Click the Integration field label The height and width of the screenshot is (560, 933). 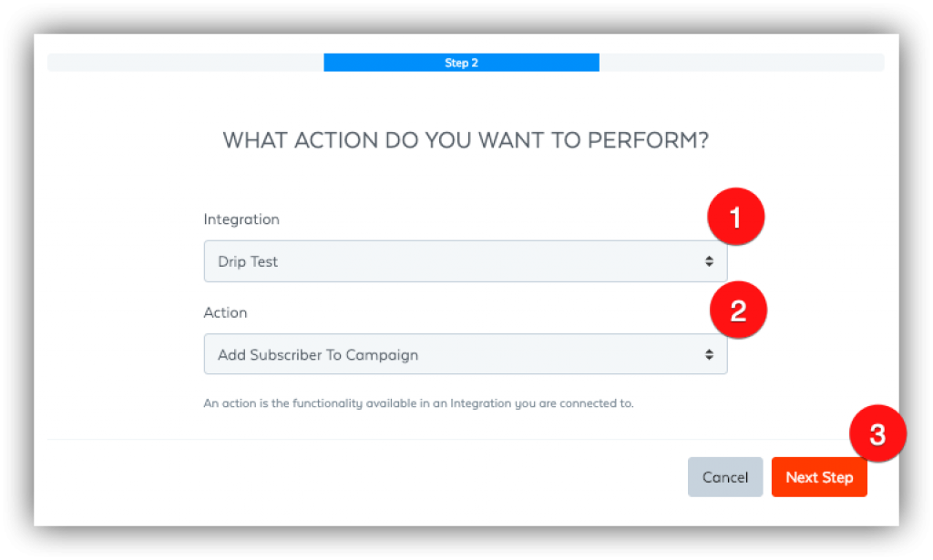(241, 219)
